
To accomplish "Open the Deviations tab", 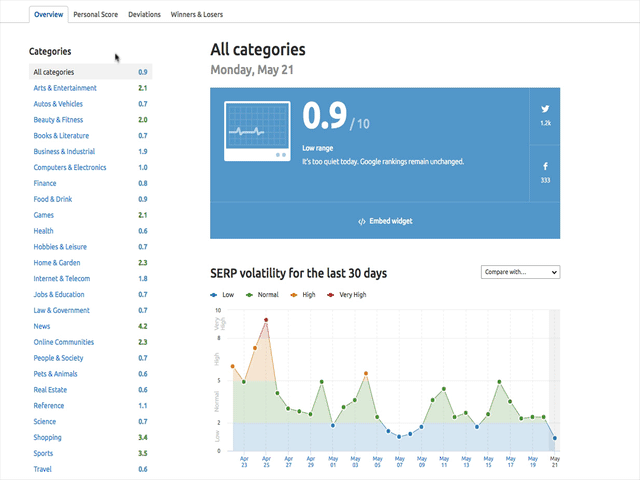I will click(x=144, y=15).
